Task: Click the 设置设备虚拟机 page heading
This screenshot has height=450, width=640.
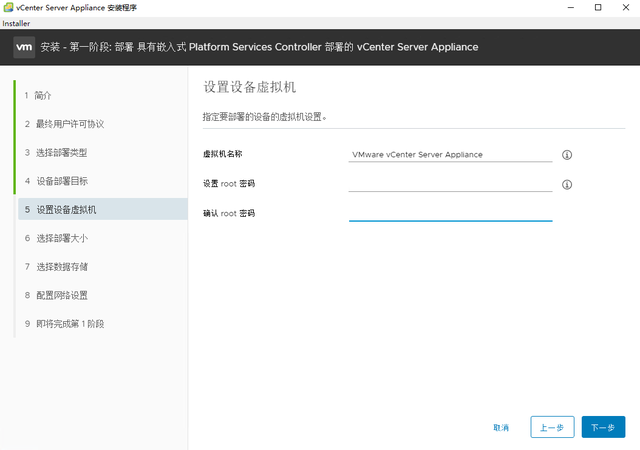Action: 249,87
